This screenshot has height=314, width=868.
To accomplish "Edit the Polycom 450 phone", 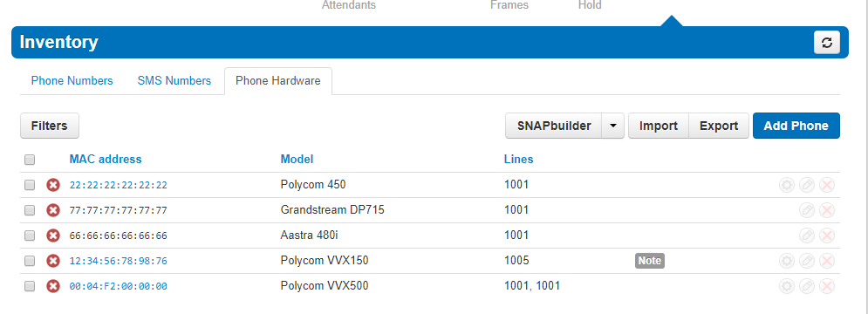I will click(807, 185).
